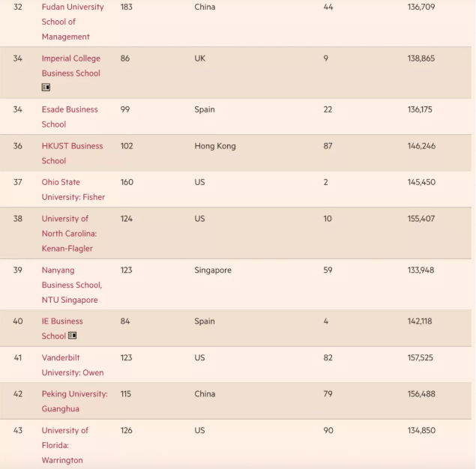The width and height of the screenshot is (476, 469).
Task: Open the Fudan University School of Management link
Action: [x=73, y=22]
